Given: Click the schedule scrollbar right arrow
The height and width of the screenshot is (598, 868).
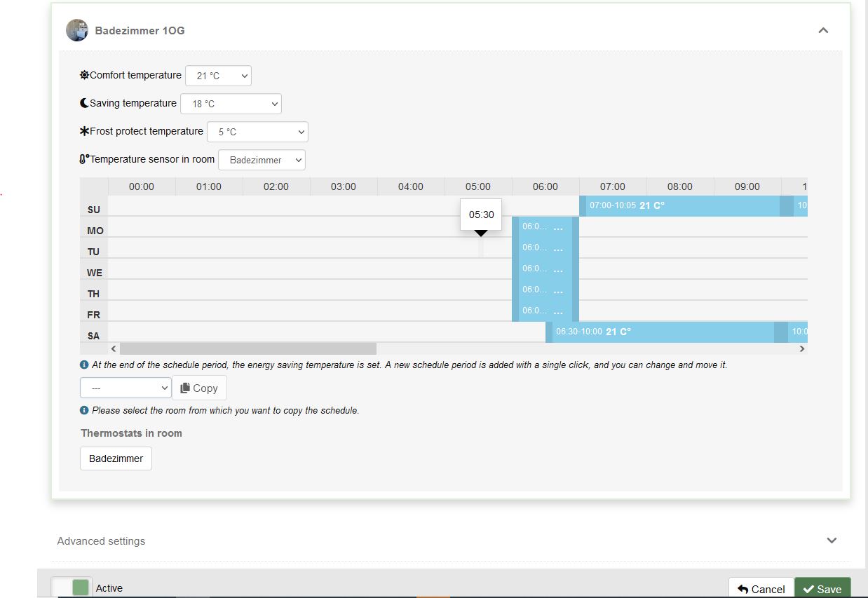Looking at the screenshot, I should click(802, 348).
